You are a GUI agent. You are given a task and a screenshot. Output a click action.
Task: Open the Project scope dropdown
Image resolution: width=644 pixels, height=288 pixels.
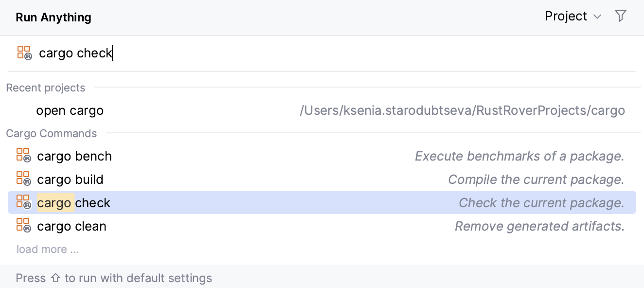coord(566,16)
